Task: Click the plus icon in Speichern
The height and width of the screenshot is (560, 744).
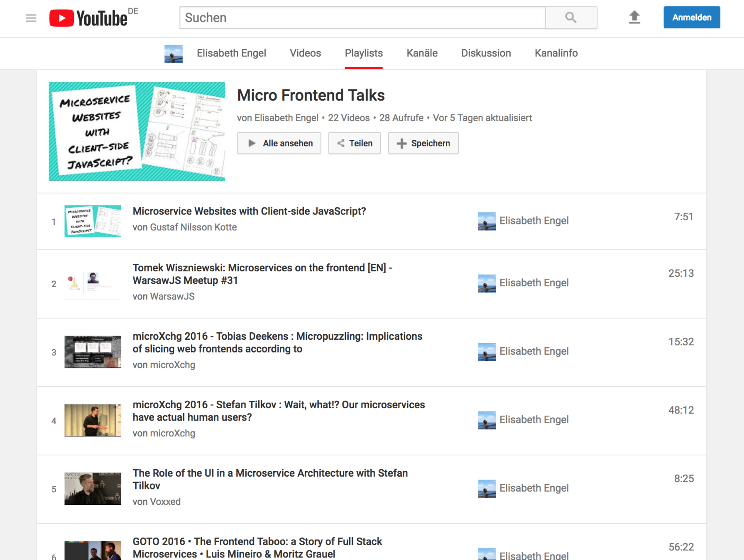Action: pos(401,144)
